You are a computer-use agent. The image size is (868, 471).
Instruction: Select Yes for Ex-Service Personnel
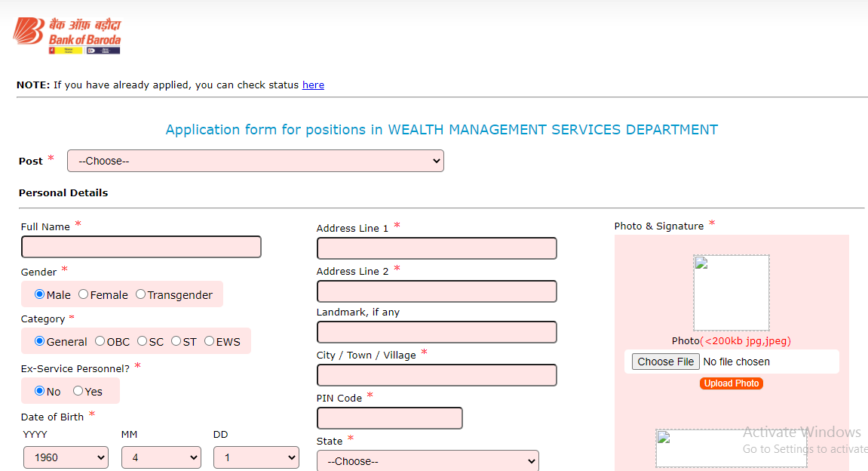tap(78, 391)
